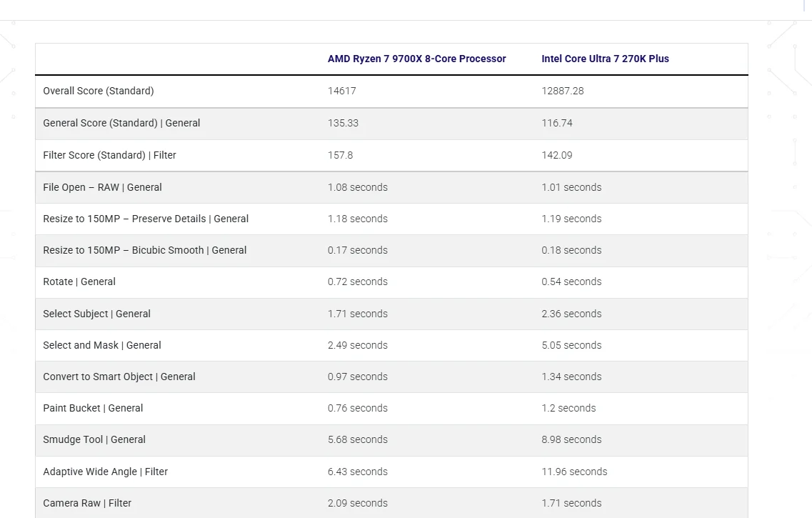Select the Camera Raw | Filter label

(87, 503)
